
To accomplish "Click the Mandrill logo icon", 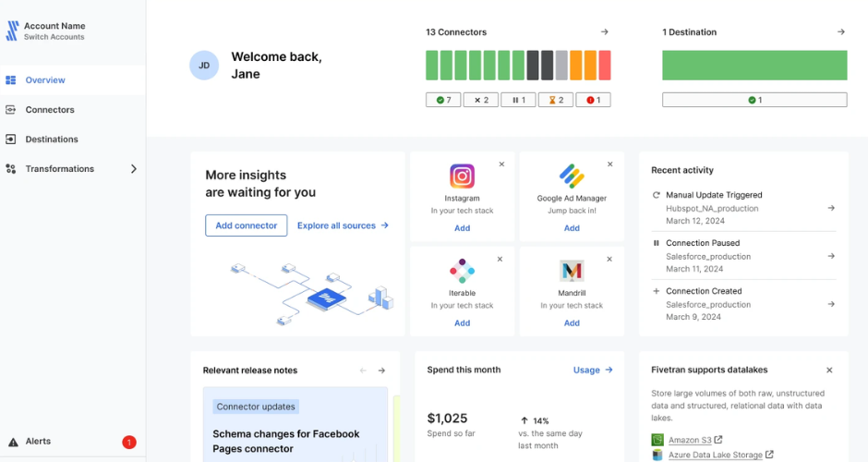I will 572,271.
